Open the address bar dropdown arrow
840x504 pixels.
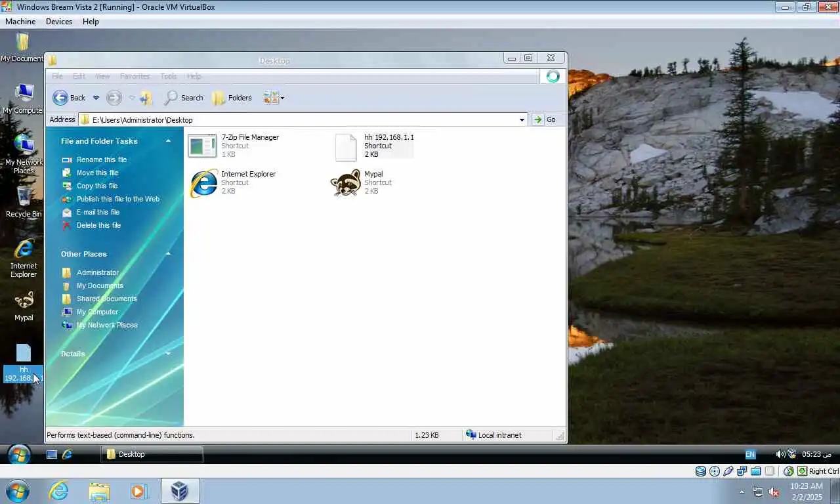click(x=522, y=119)
